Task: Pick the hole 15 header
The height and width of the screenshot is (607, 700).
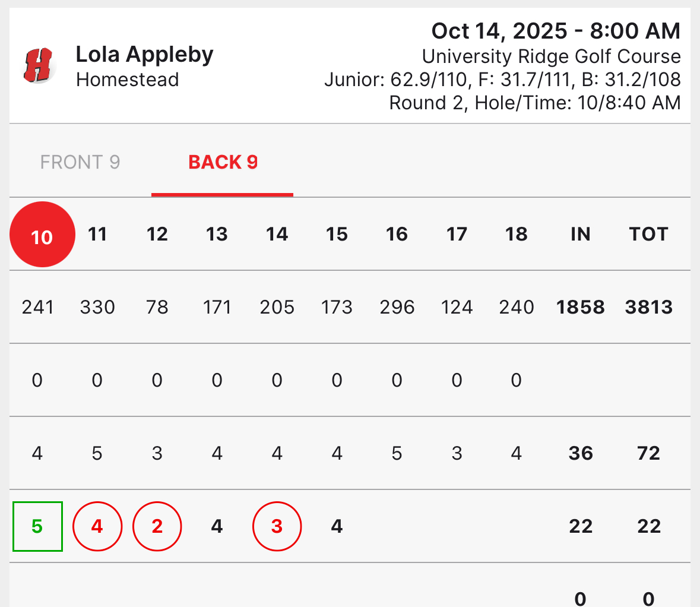Action: coord(337,234)
